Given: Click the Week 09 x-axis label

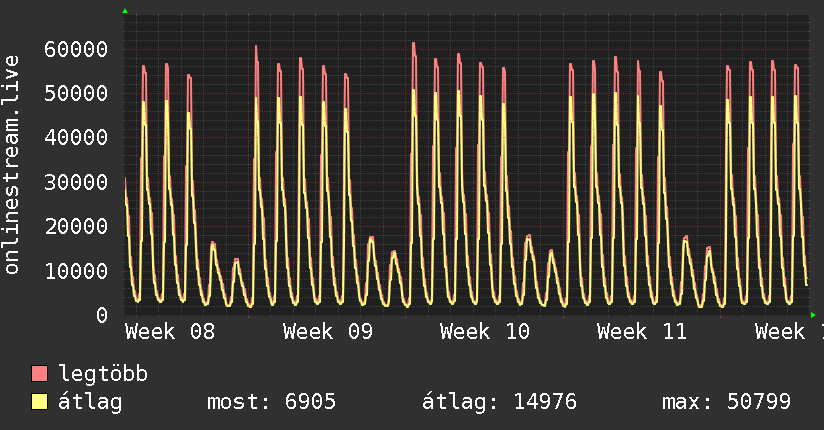Looking at the screenshot, I should coord(327,331).
